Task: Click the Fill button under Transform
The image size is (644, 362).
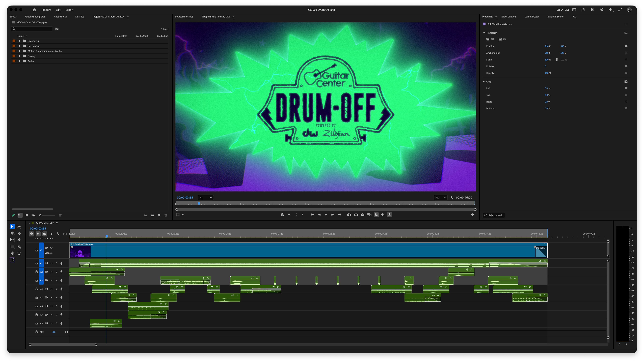Action: coord(490,40)
